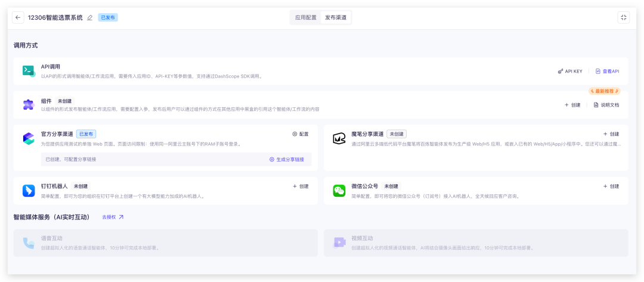Open 配置 for 官方分享渠道

click(x=300, y=134)
